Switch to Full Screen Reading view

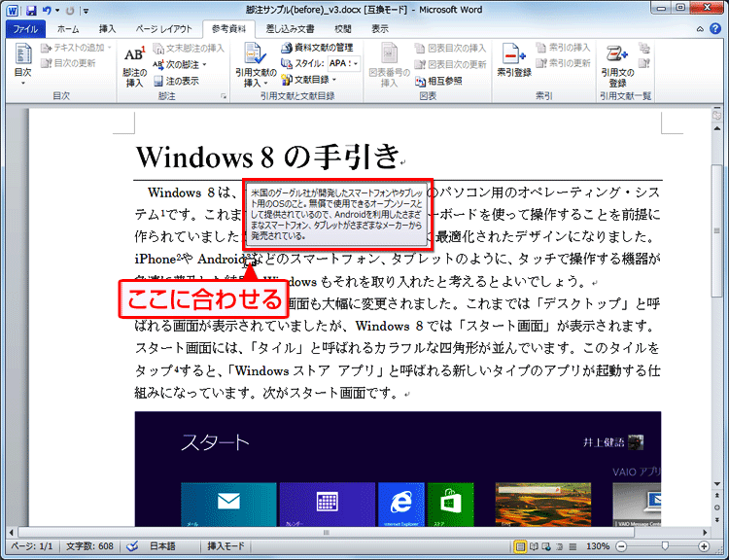click(x=535, y=546)
